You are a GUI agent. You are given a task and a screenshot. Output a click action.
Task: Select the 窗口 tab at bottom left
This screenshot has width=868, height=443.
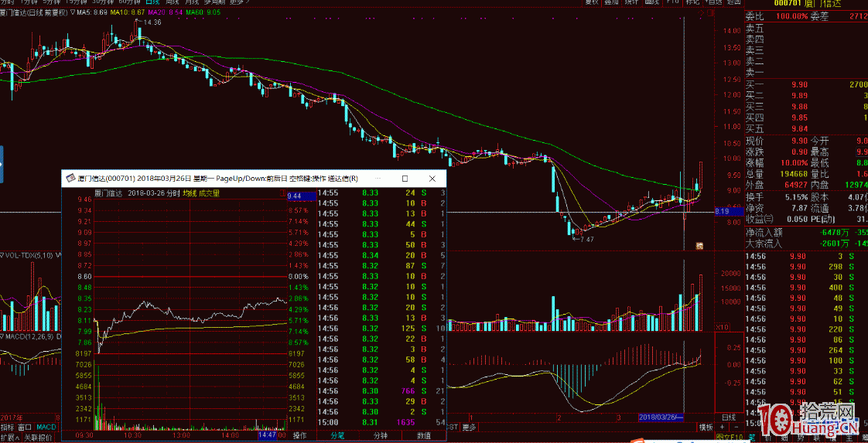(x=24, y=427)
